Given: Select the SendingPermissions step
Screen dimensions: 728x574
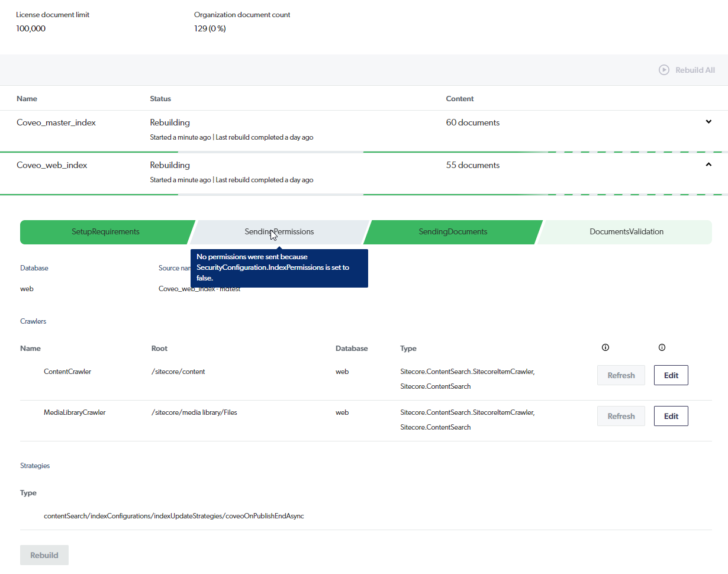Looking at the screenshot, I should tap(279, 232).
